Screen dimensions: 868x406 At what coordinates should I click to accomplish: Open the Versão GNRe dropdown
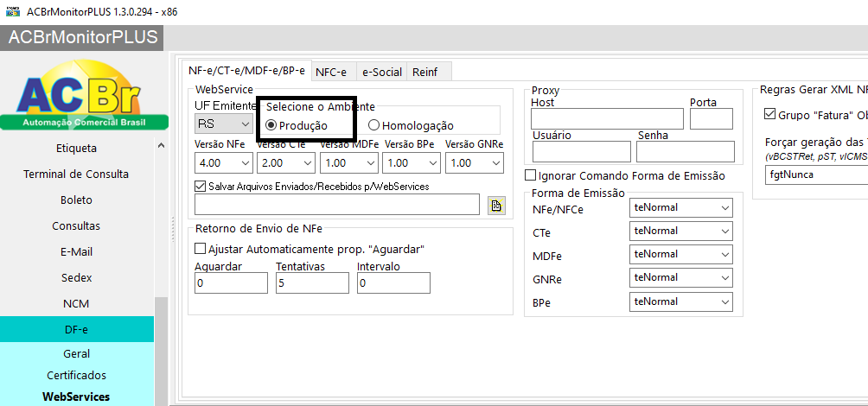coord(475,163)
